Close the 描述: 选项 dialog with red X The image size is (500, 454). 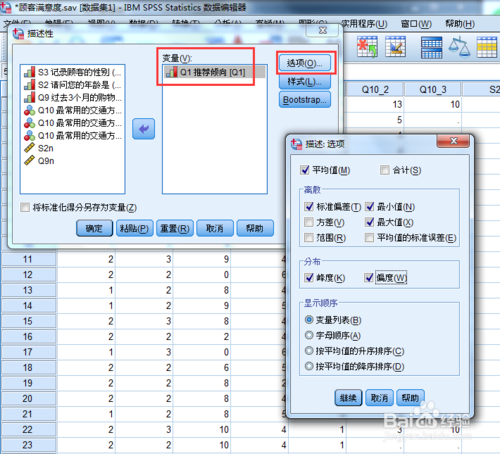coord(453,141)
